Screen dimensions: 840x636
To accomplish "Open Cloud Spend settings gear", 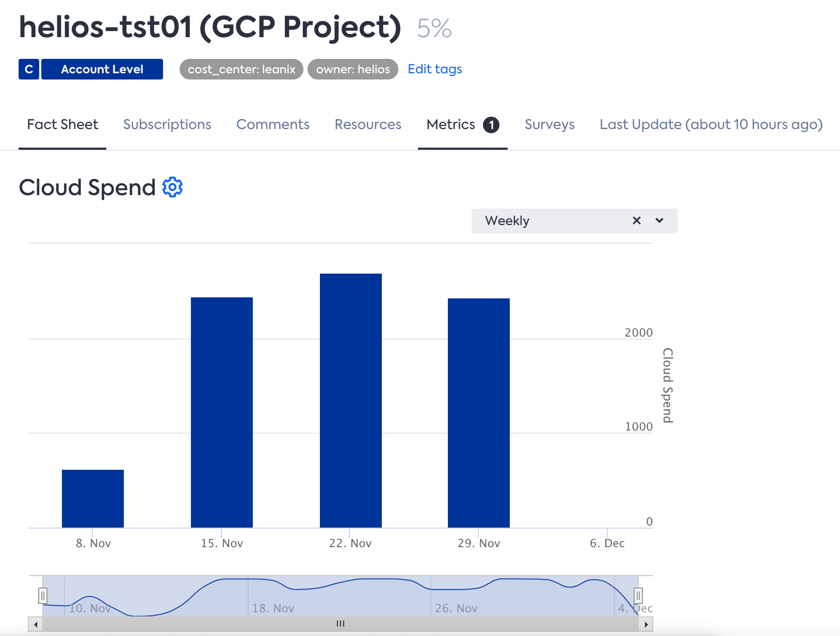I will [172, 187].
